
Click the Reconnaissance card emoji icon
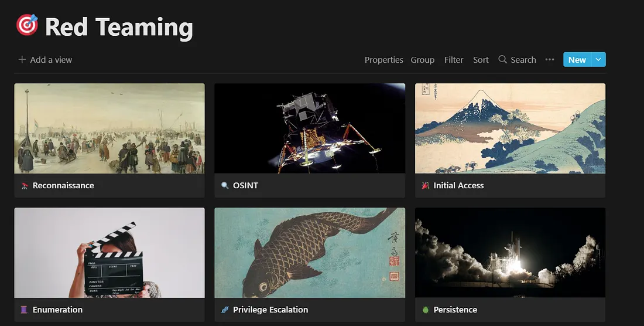coord(25,186)
